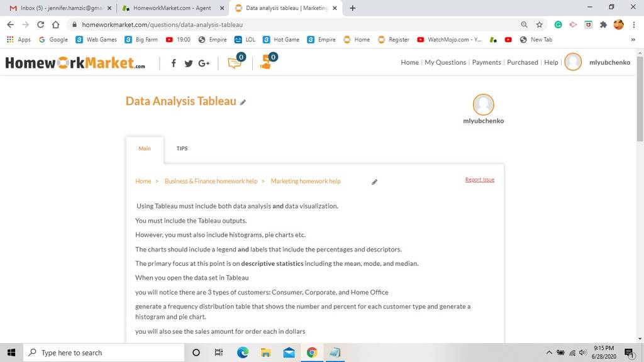Click the Google Plus icon
644x362 pixels.
click(x=204, y=63)
